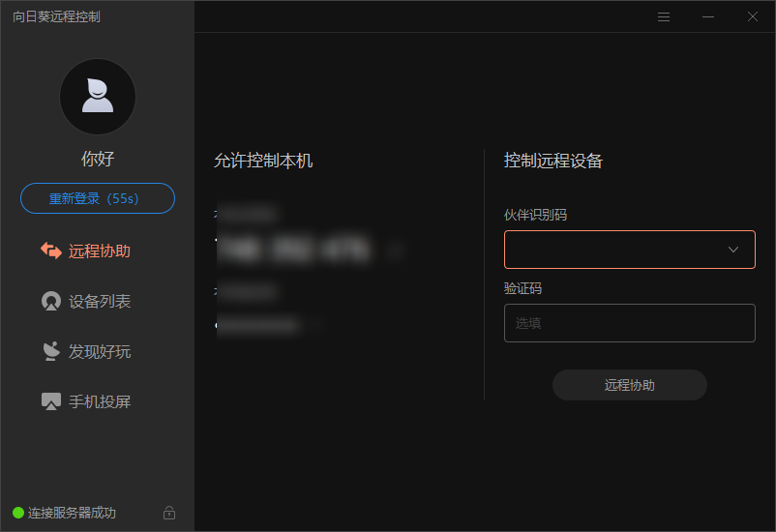Click the blurred local identification code
Viewport: 776px width, 532px height.
coord(293,249)
